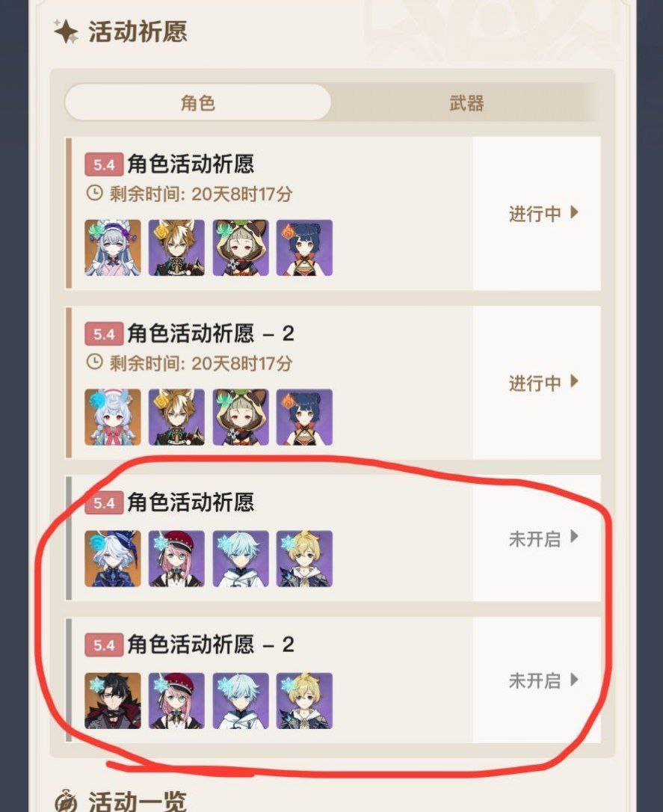Image resolution: width=663 pixels, height=812 pixels.
Task: Click the red-beret pink-haired character in third banner
Action: (x=176, y=559)
